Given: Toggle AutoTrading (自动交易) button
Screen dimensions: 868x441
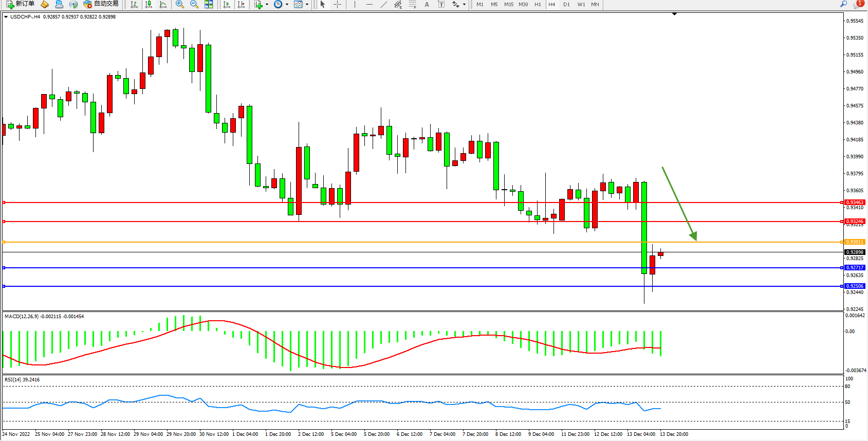Looking at the screenshot, I should pyautogui.click(x=101, y=4).
